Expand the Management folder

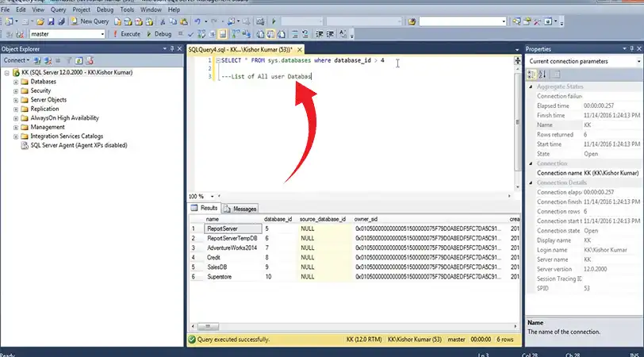coord(16,128)
